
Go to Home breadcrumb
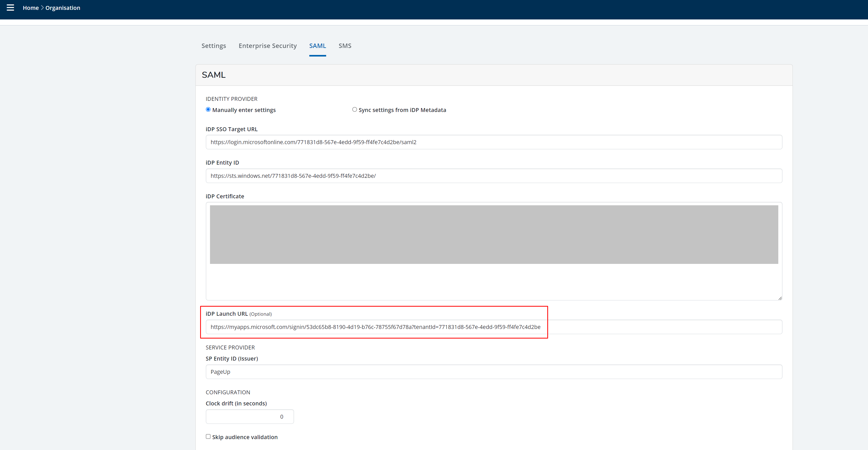point(31,8)
